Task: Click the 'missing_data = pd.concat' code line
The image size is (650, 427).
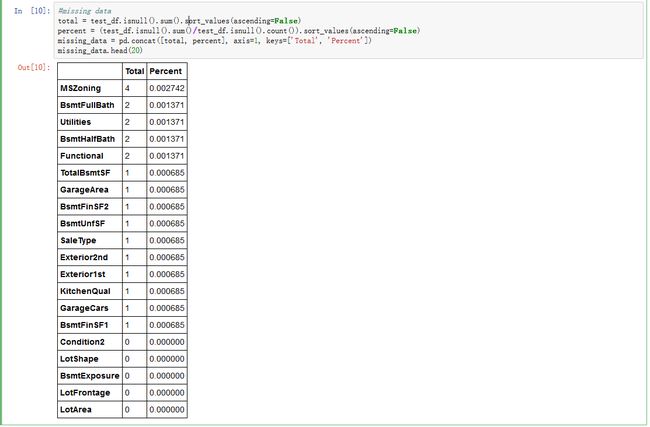Action: tap(214, 41)
